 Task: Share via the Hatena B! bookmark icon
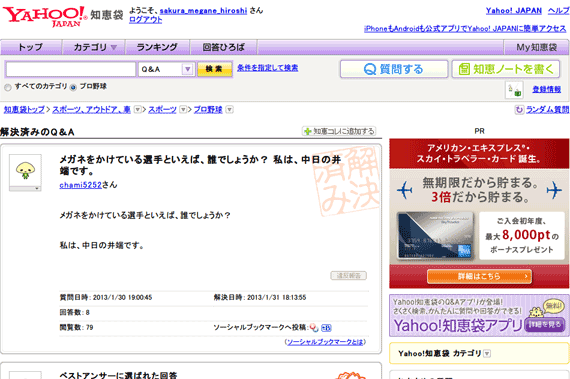pos(326,328)
